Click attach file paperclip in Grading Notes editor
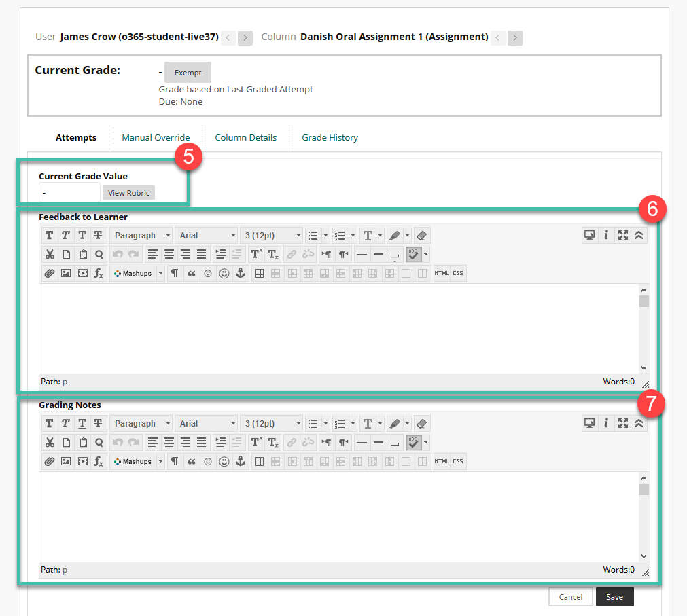 [x=50, y=461]
